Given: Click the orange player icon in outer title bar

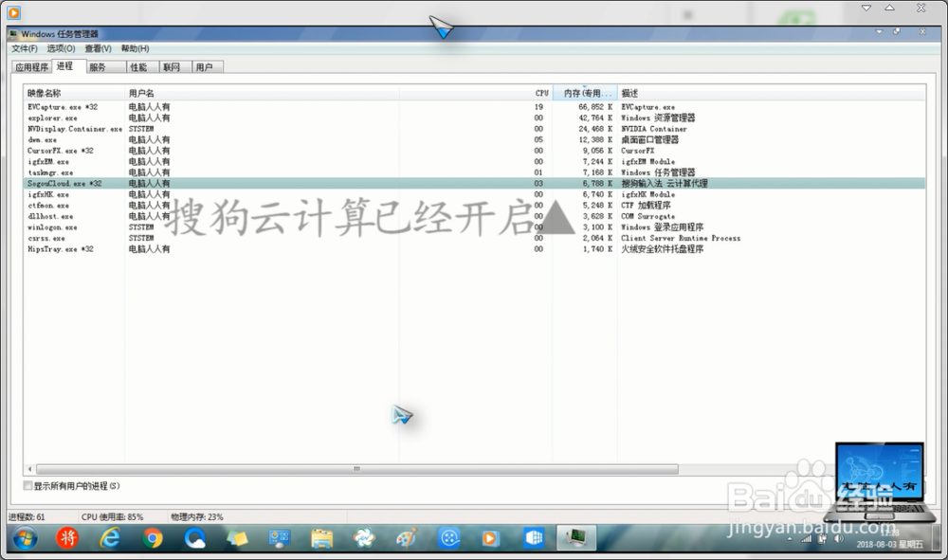Looking at the screenshot, I should point(13,12).
